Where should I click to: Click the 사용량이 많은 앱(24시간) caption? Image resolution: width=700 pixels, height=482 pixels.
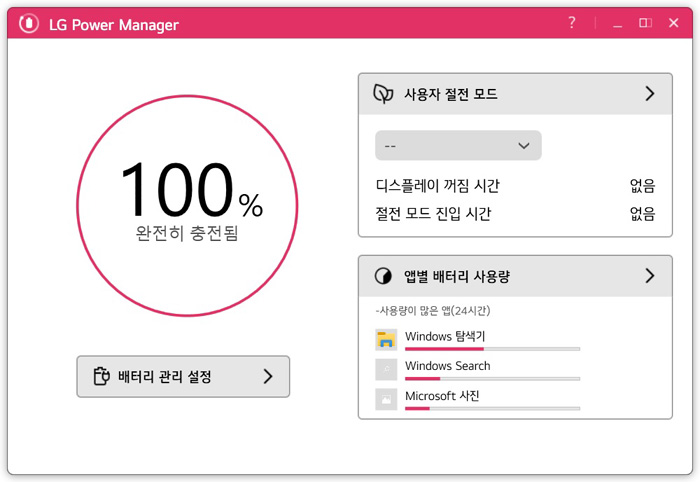(433, 310)
